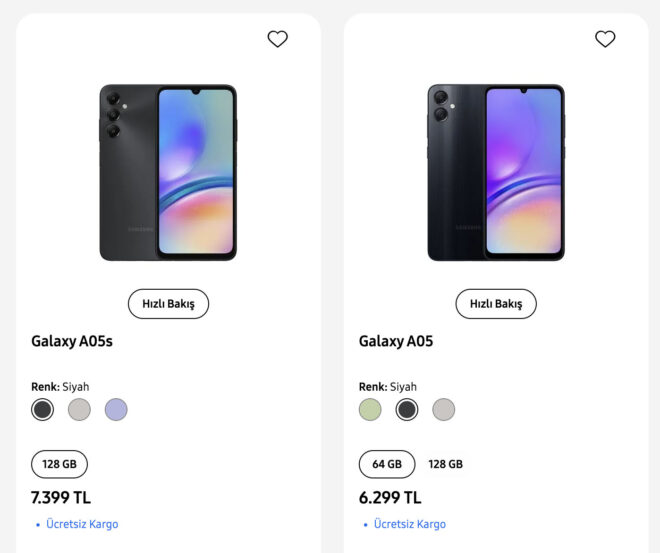
Task: Pick the light purple color for Galaxy A05s
Action: (116, 409)
